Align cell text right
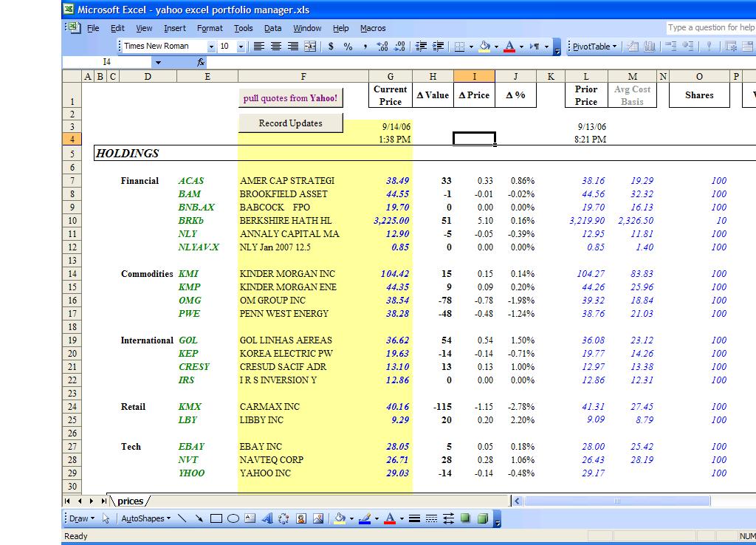 click(292, 47)
